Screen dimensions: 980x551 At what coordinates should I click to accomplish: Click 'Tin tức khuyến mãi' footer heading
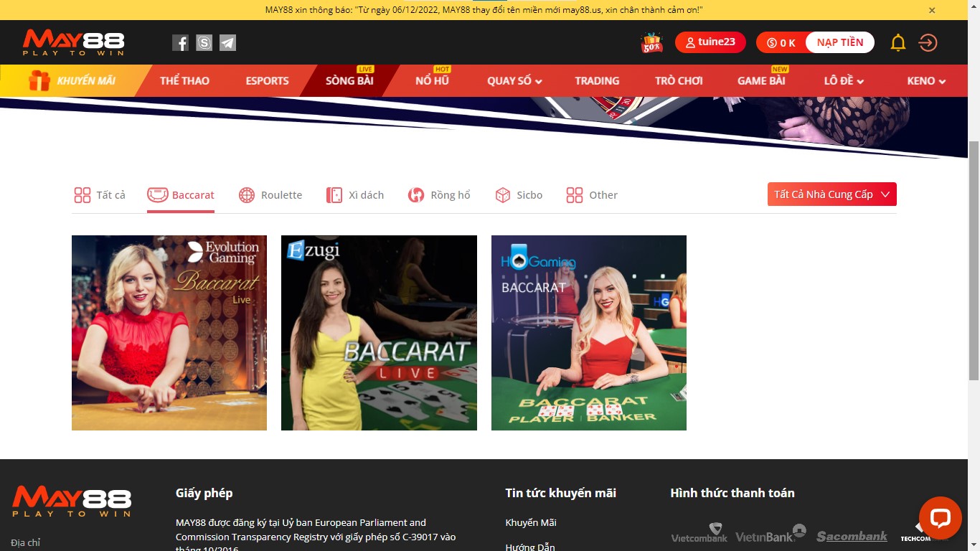561,493
